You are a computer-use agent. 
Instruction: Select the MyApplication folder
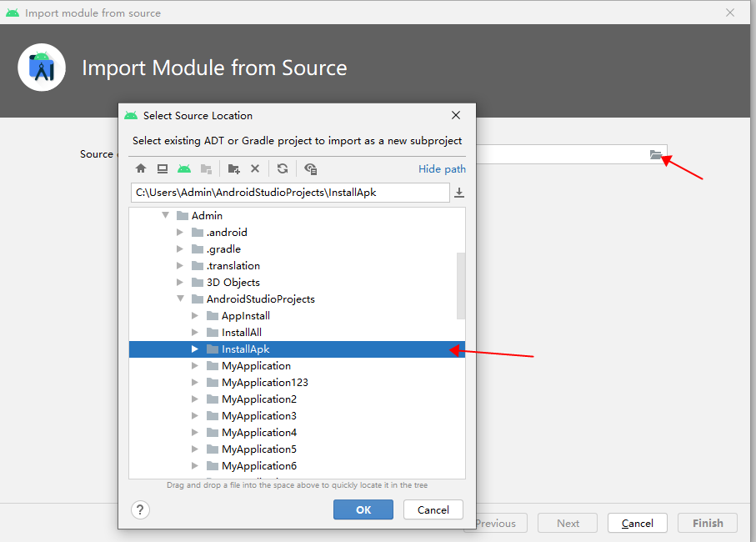(297, 365)
